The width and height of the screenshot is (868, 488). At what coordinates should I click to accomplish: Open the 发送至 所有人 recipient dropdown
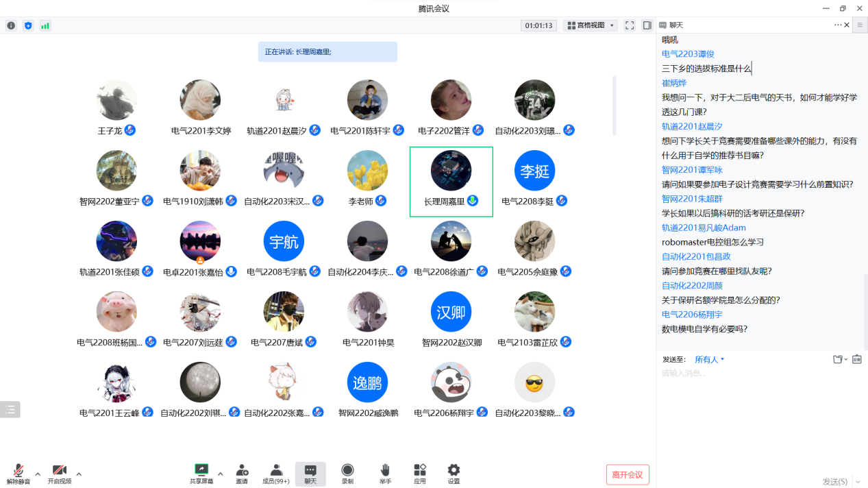(x=709, y=359)
